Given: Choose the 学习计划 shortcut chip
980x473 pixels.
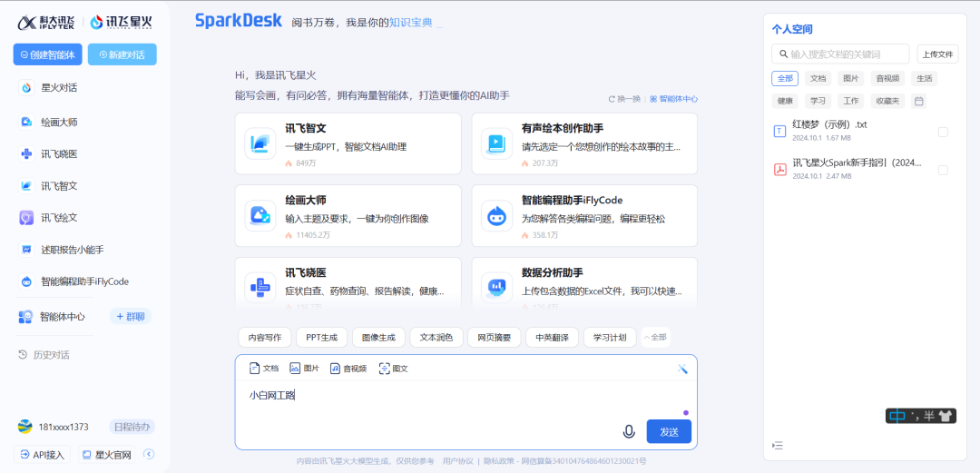Looking at the screenshot, I should [610, 337].
